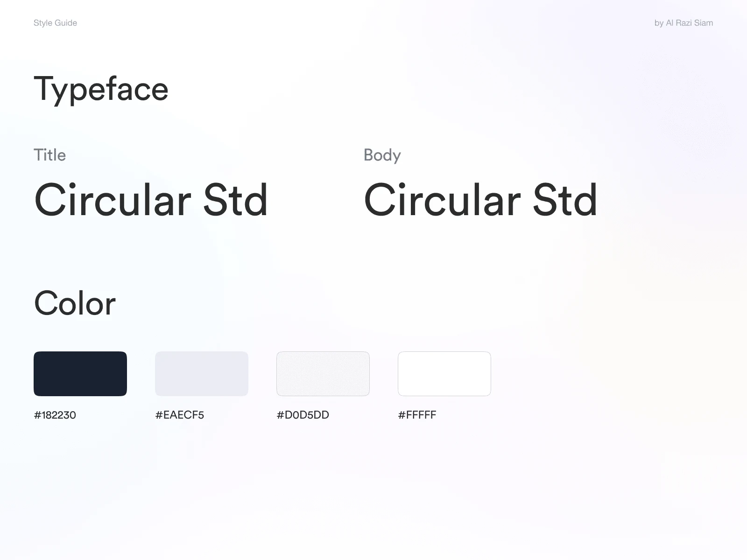Click the Color section heading

(75, 303)
